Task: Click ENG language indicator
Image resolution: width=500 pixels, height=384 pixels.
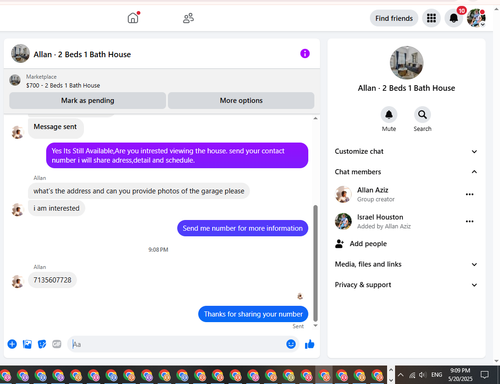Action: pyautogui.click(x=437, y=375)
